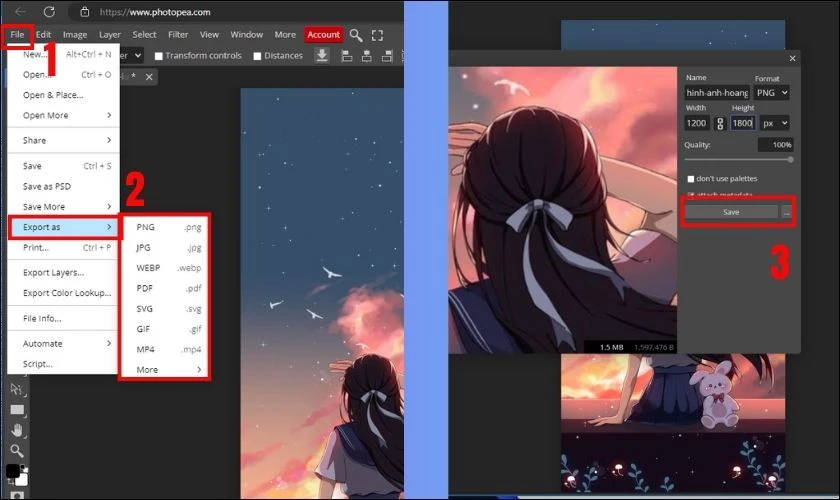The height and width of the screenshot is (500, 840).
Task: Open the Select menu
Action: [145, 34]
